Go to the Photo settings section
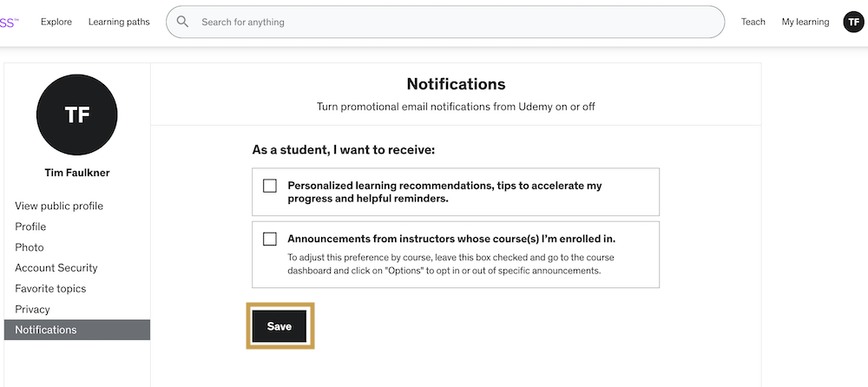The height and width of the screenshot is (387, 868). [x=30, y=247]
